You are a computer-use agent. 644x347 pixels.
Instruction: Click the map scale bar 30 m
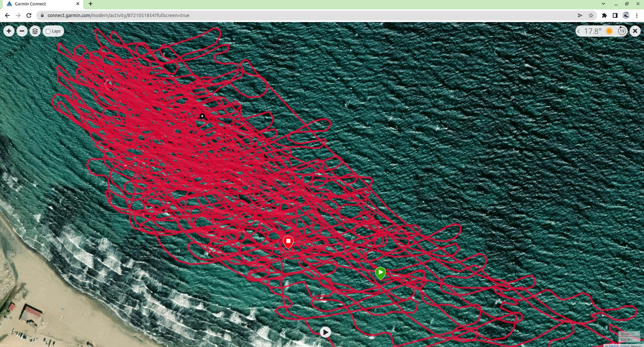pyautogui.click(x=628, y=334)
